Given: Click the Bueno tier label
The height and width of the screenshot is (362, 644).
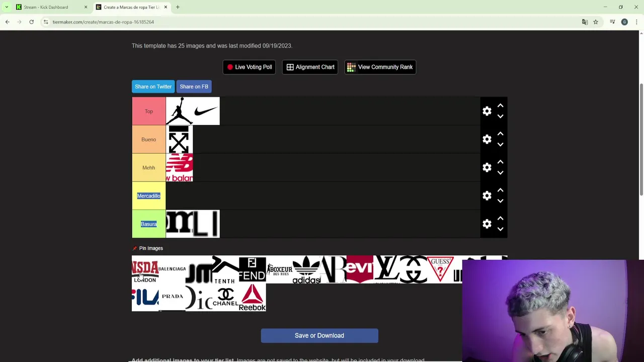Looking at the screenshot, I should 148,139.
